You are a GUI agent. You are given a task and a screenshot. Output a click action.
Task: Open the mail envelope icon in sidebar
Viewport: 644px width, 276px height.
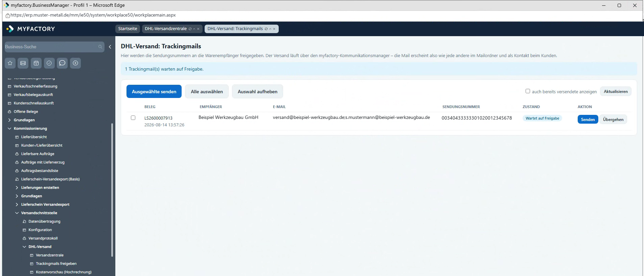[x=23, y=63]
